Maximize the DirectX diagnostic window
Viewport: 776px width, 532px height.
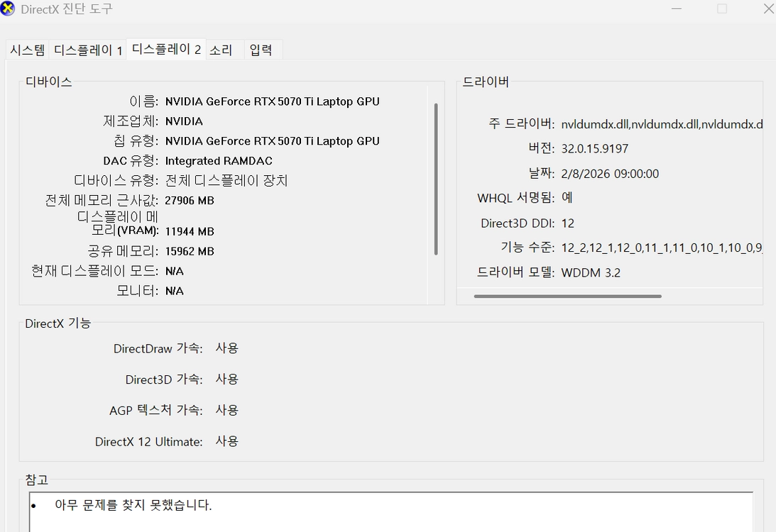point(722,9)
